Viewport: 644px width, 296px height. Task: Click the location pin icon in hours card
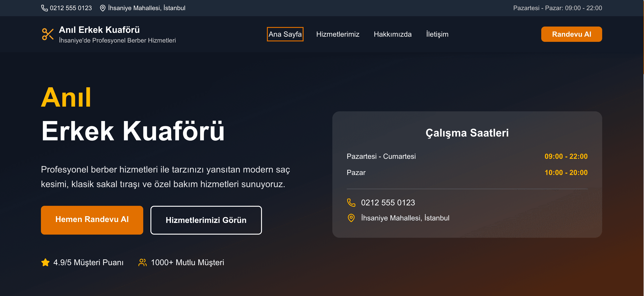click(x=351, y=218)
